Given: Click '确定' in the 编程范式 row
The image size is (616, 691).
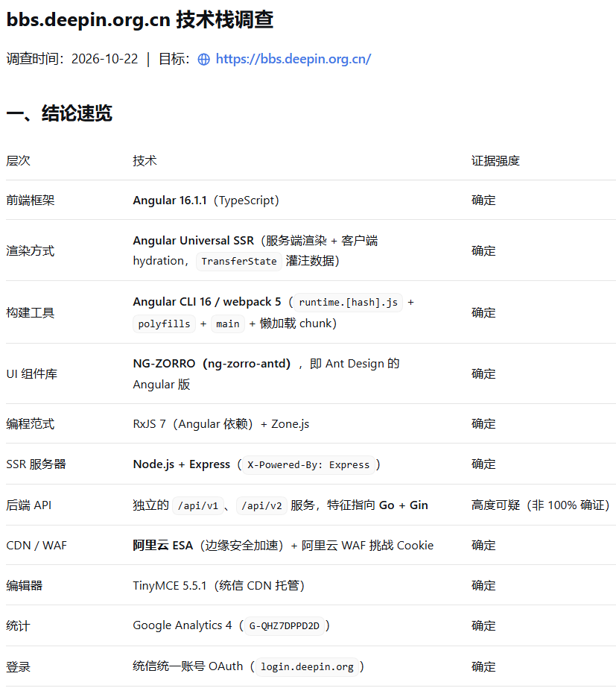Looking at the screenshot, I should 483,424.
